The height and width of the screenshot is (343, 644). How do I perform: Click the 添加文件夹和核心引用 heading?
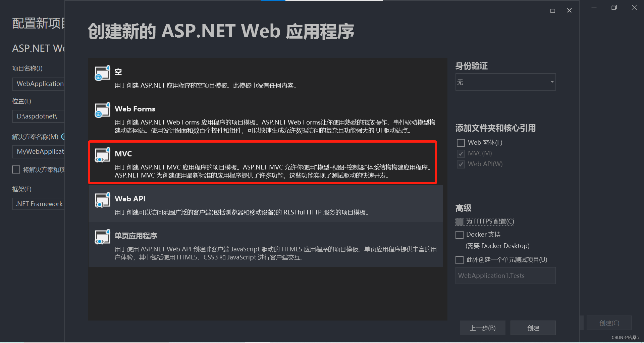point(495,128)
